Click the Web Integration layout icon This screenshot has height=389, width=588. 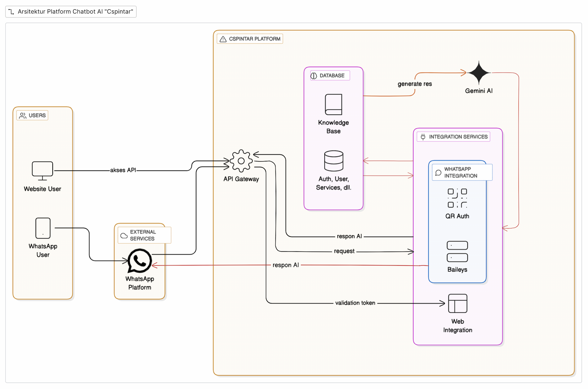(458, 303)
